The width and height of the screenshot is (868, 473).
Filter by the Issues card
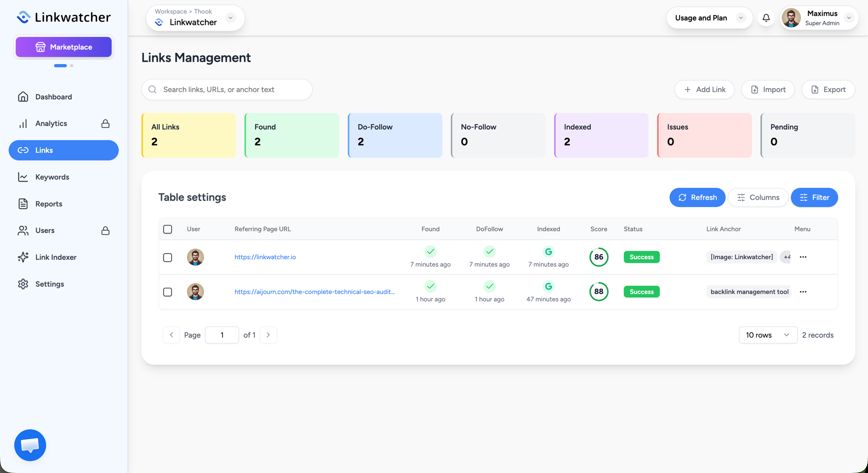coord(704,135)
